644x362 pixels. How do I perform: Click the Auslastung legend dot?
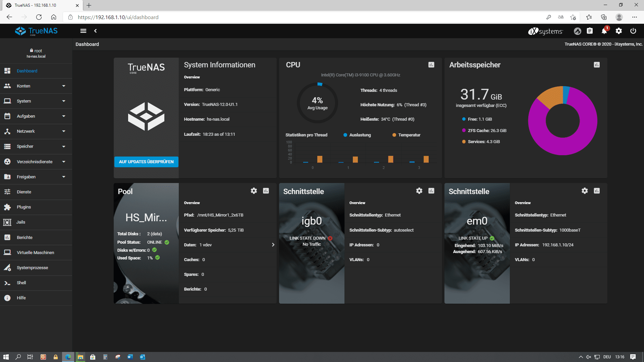345,135
